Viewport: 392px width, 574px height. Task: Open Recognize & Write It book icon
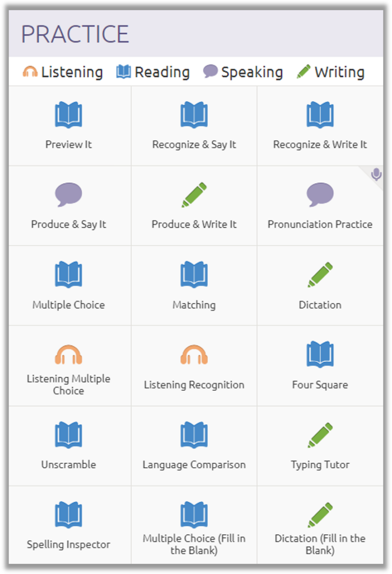(x=320, y=115)
